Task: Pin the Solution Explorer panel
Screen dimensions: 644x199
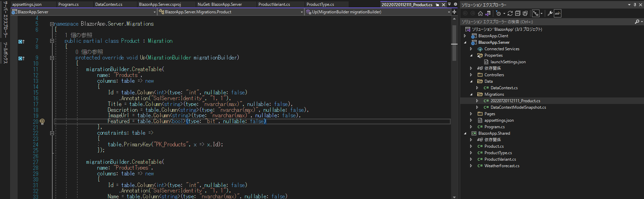Action: click(x=635, y=4)
